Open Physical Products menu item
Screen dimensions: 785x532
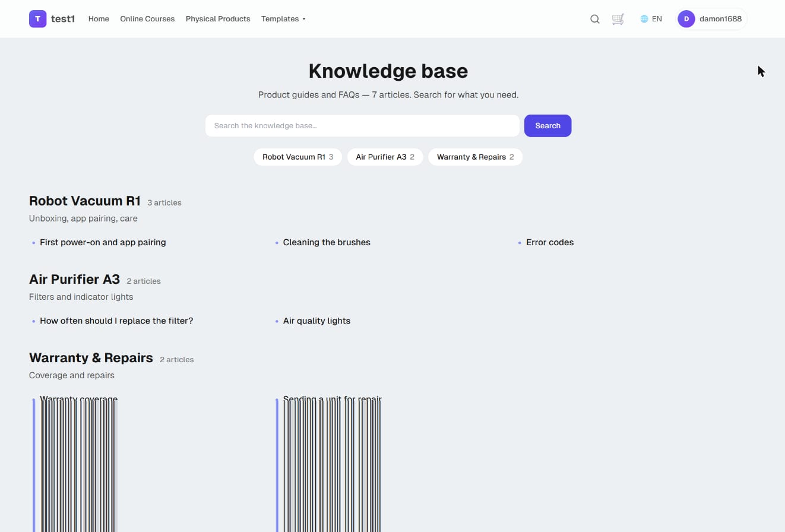click(x=218, y=19)
